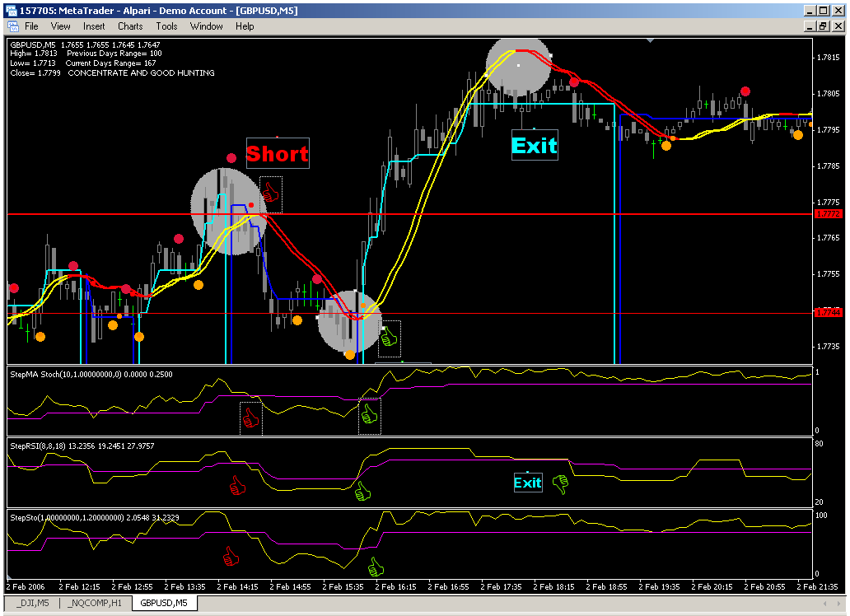Viewport: 850px width, 616px height.
Task: Restore the inner chart window
Action: (x=823, y=26)
